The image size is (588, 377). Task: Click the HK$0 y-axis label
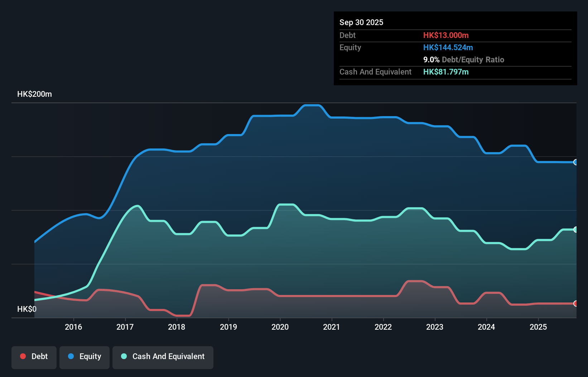(27, 309)
